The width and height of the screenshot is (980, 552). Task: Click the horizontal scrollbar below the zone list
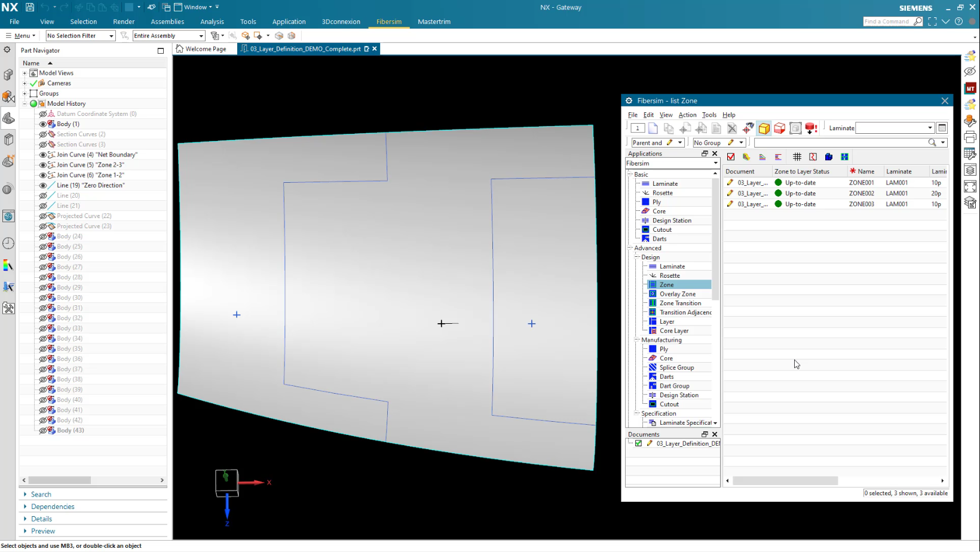tap(786, 480)
